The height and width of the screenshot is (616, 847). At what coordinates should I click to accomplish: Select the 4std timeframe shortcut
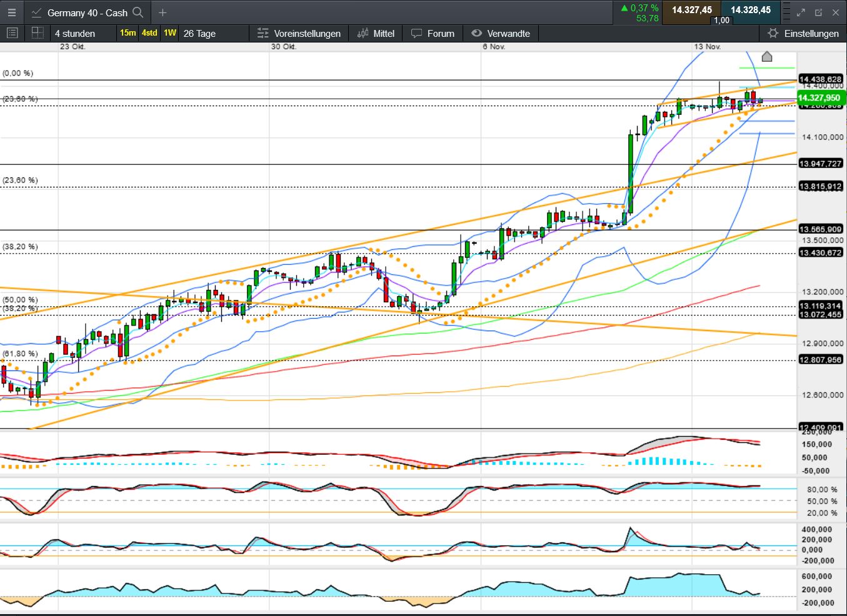click(149, 33)
